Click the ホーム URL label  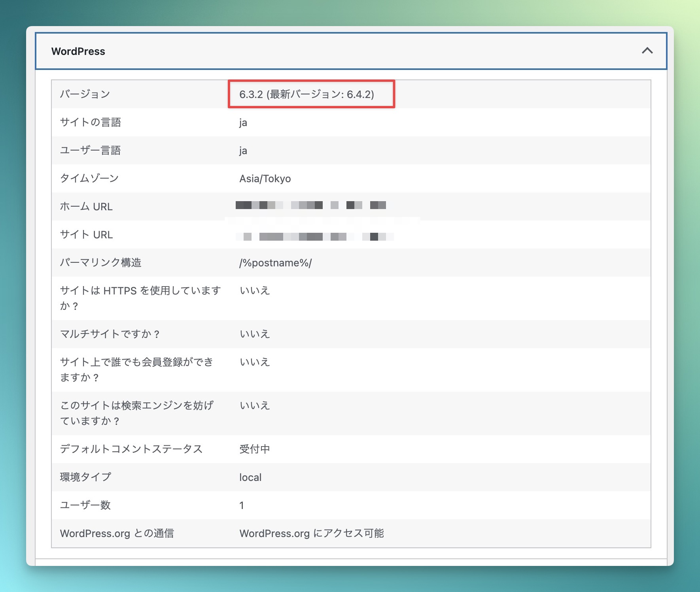click(x=86, y=206)
